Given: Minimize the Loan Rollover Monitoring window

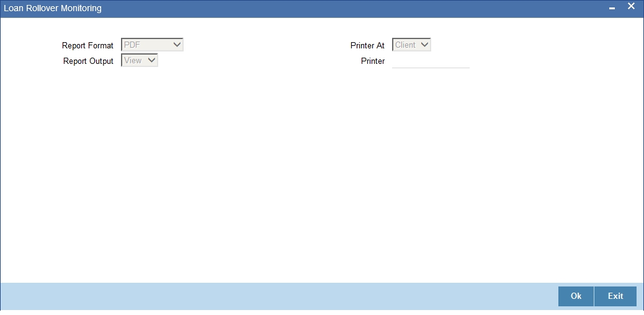Looking at the screenshot, I should 612,8.
